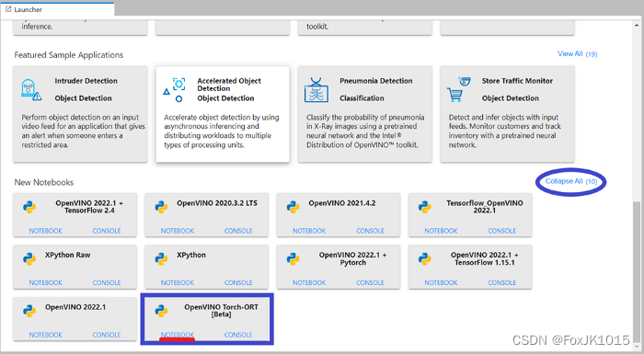Open NOTEBOOK for OpenVINO Torch-ORT [Beta]
The height and width of the screenshot is (354, 644).
click(178, 335)
